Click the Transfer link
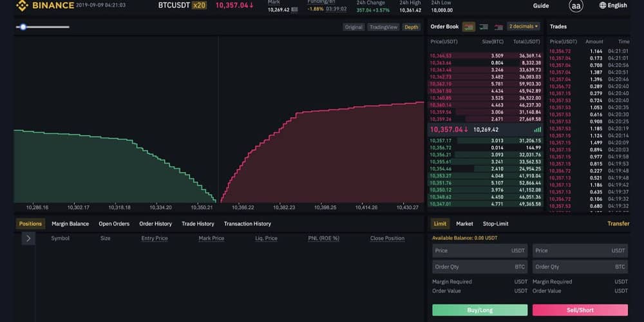The image size is (644, 322). 618,224
